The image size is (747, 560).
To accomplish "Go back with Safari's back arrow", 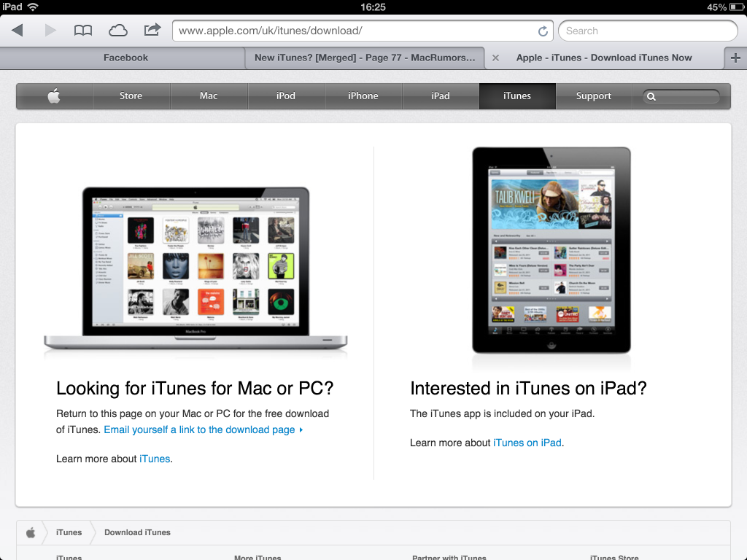I will 18,31.
